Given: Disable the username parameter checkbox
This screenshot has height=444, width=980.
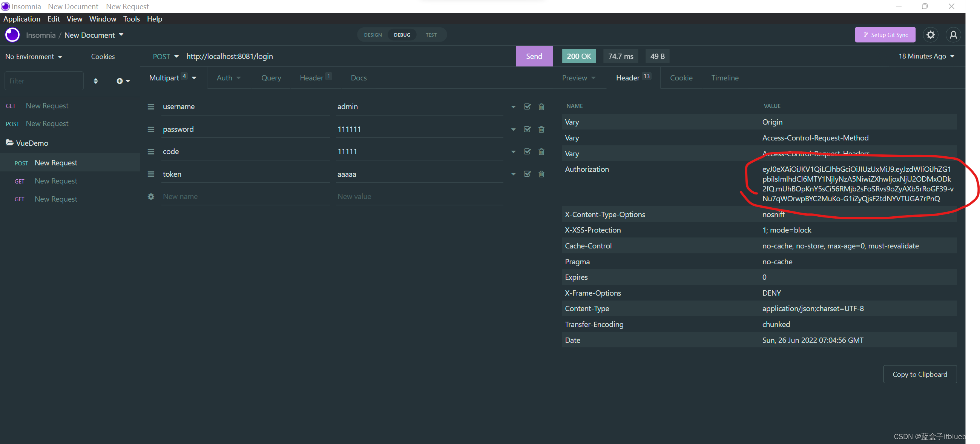Looking at the screenshot, I should [x=527, y=106].
